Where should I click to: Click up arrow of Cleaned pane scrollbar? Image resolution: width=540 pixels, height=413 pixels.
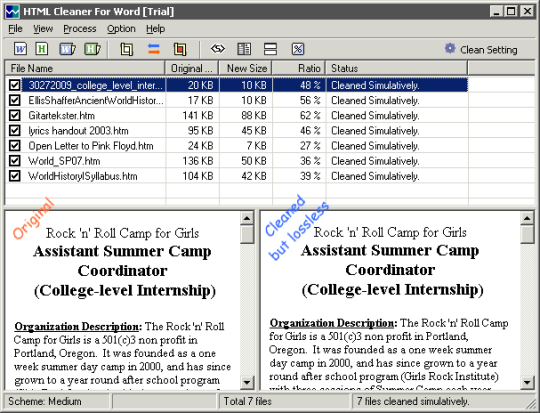tap(527, 218)
